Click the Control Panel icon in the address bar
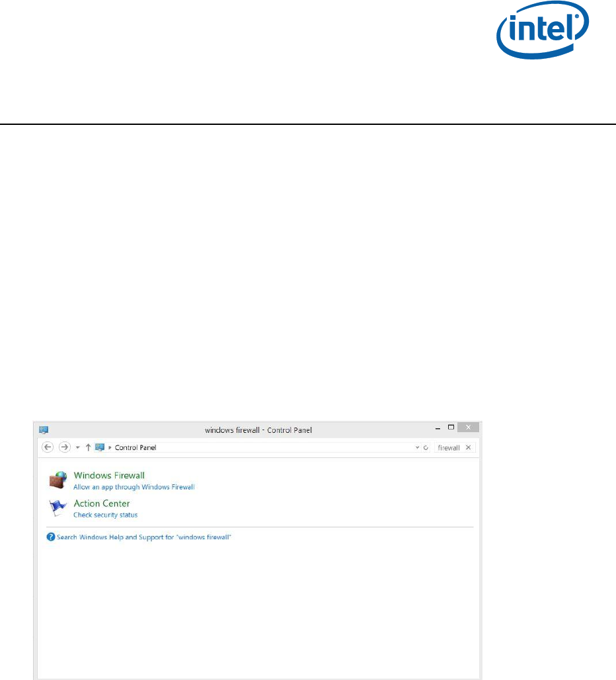Viewport: 616px width, 680px height. [x=100, y=447]
